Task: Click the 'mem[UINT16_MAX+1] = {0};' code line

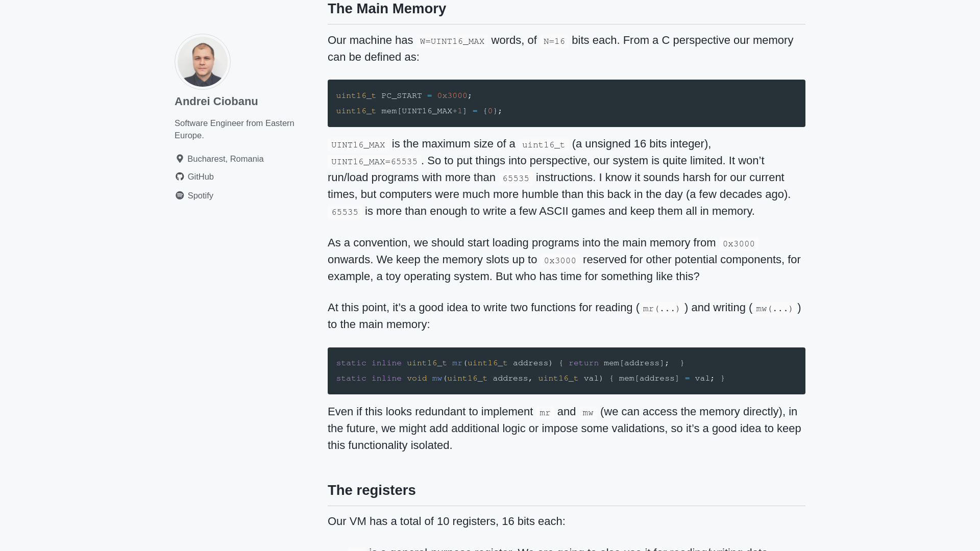Action: [419, 111]
